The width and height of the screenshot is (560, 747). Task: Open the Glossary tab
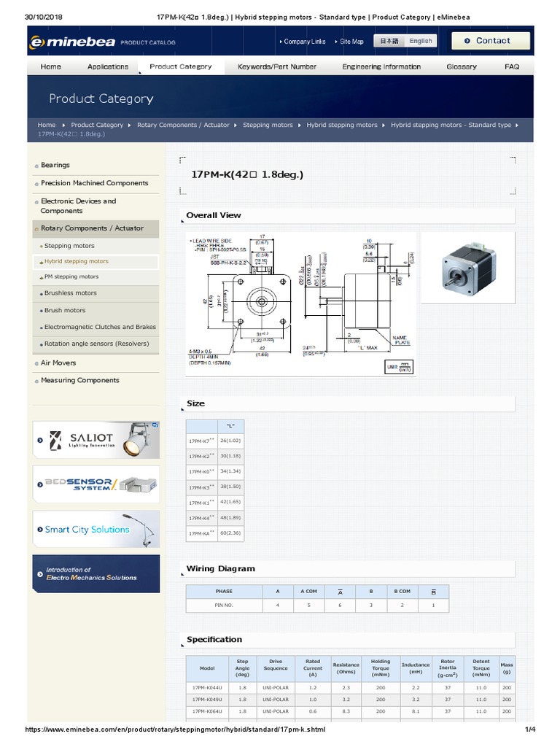tap(462, 66)
